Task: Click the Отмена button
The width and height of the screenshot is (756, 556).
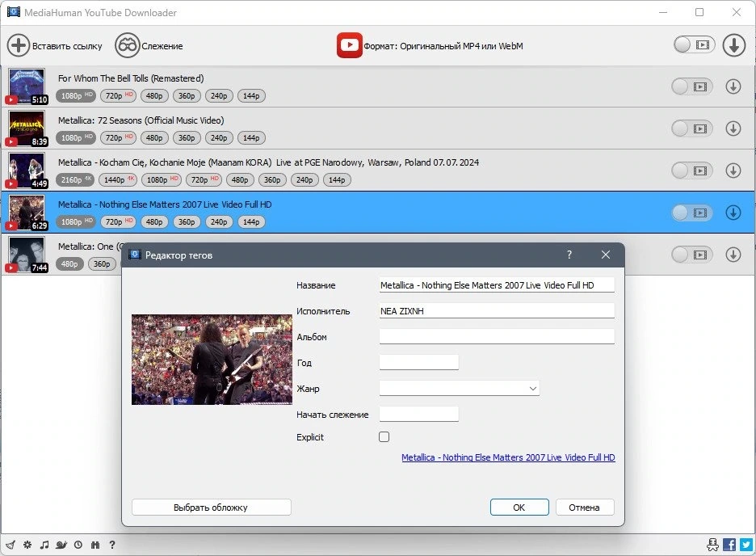Action: (584, 508)
